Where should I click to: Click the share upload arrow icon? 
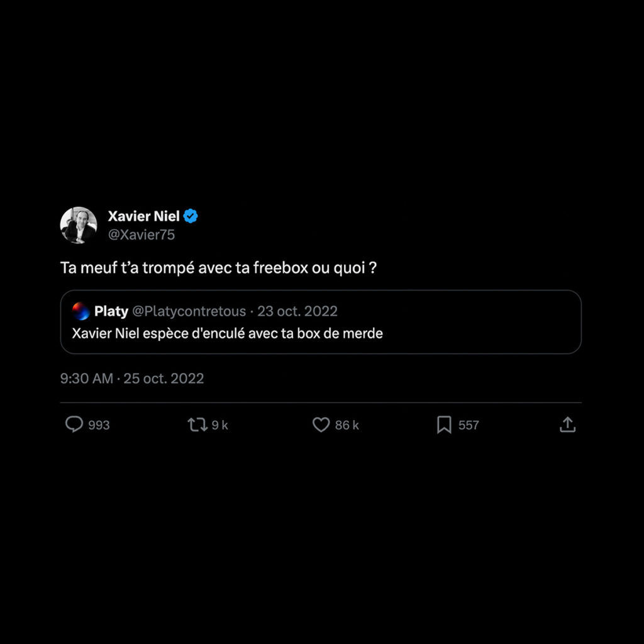point(567,425)
